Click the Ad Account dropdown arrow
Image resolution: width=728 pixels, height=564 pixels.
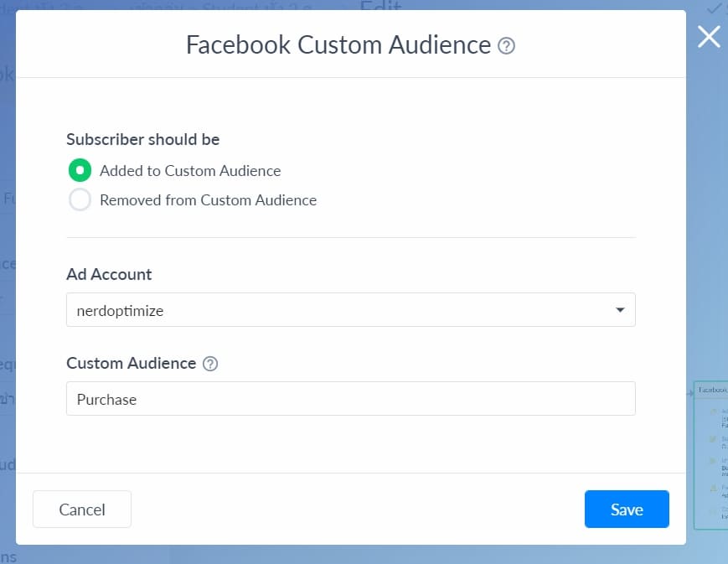pyautogui.click(x=619, y=310)
